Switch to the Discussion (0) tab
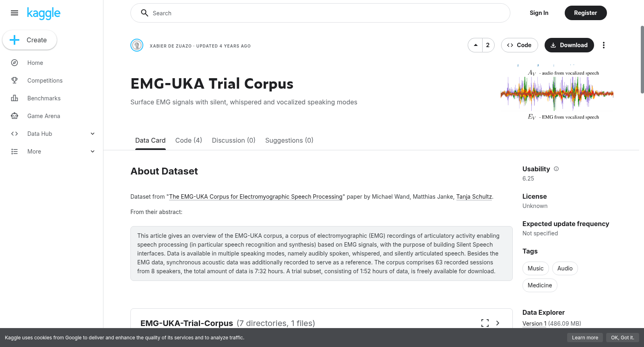The width and height of the screenshot is (644, 347). (233, 140)
